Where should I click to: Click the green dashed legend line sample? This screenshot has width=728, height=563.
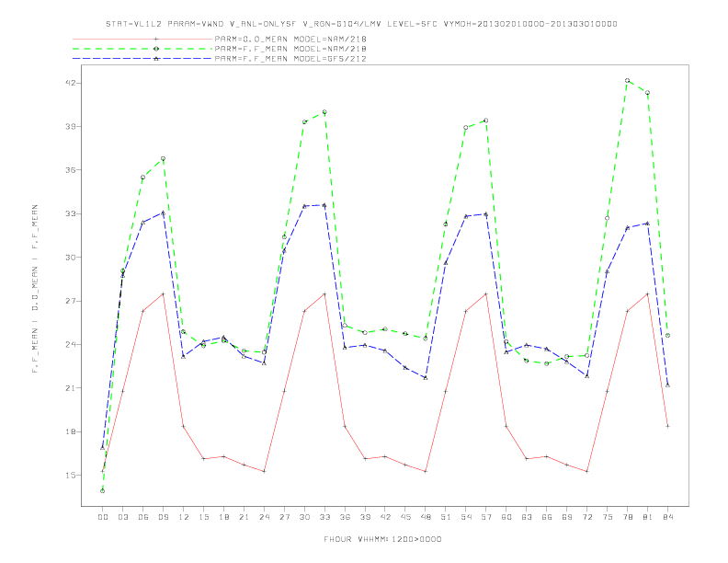(x=142, y=49)
